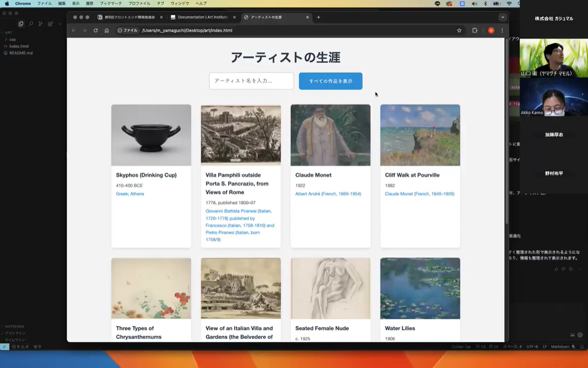
Task: Click the Skyphos drinking cup image
Action: (151, 135)
